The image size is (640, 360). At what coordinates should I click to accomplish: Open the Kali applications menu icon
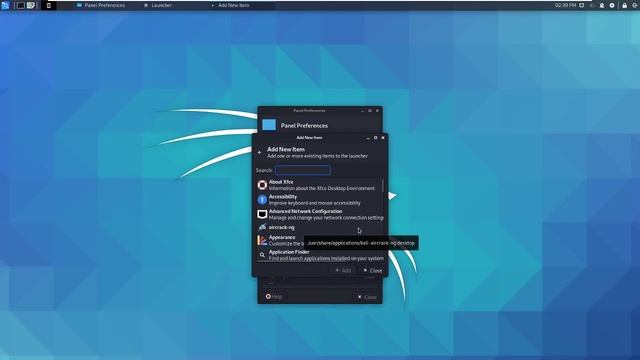click(5, 5)
